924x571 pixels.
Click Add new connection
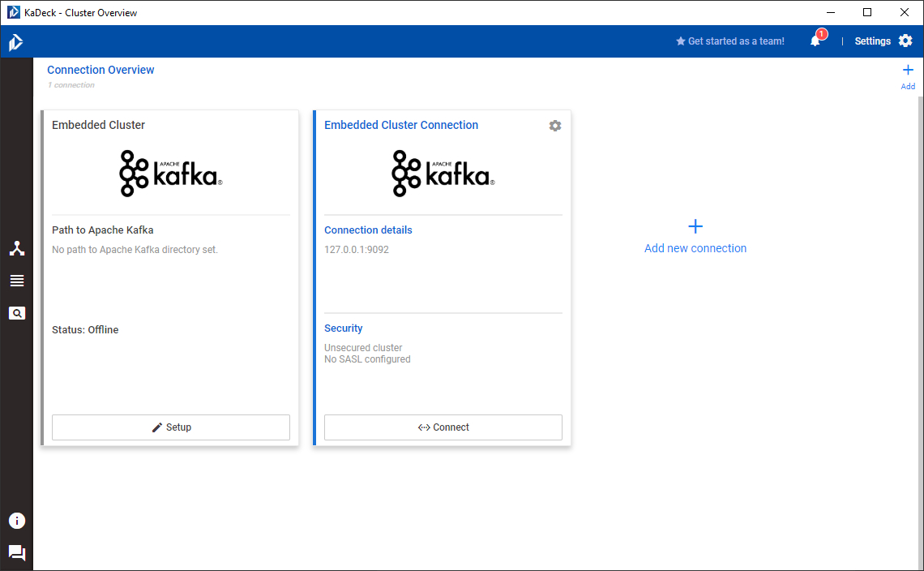click(x=695, y=237)
